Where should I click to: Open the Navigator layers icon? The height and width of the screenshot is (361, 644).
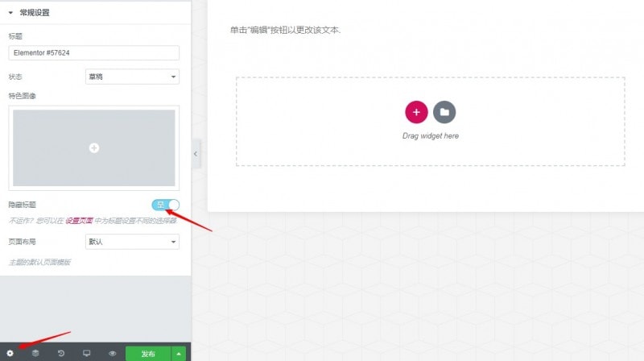click(35, 353)
